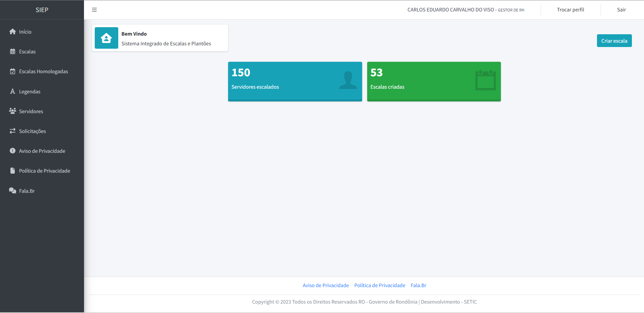
Task: Click the users group icon for Servidores
Action: [13, 111]
